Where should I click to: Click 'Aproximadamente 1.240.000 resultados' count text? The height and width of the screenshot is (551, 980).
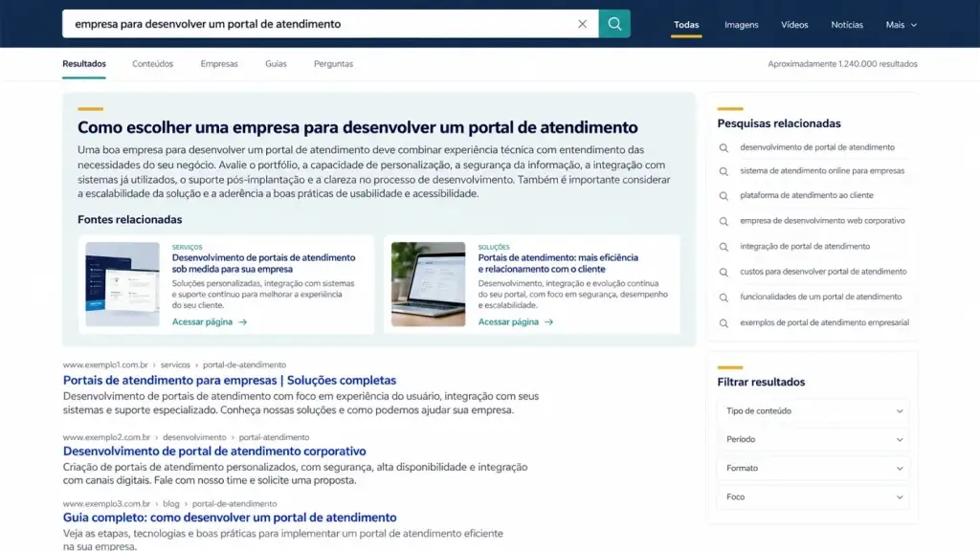coord(842,64)
